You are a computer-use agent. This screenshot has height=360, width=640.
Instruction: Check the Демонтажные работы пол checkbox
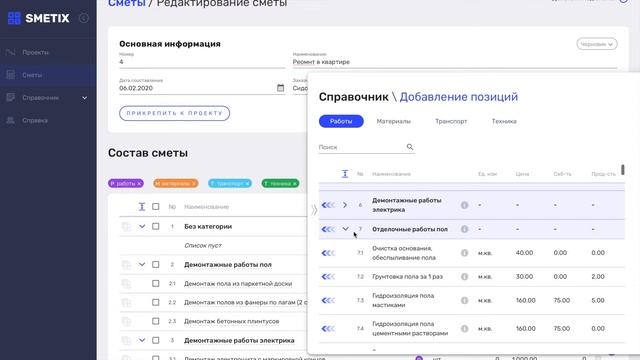coord(156,264)
